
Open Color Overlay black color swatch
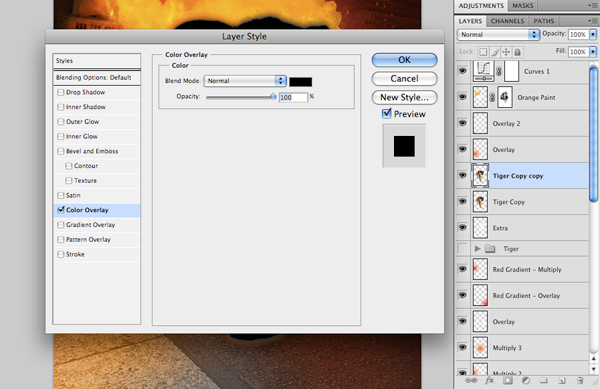[x=300, y=81]
